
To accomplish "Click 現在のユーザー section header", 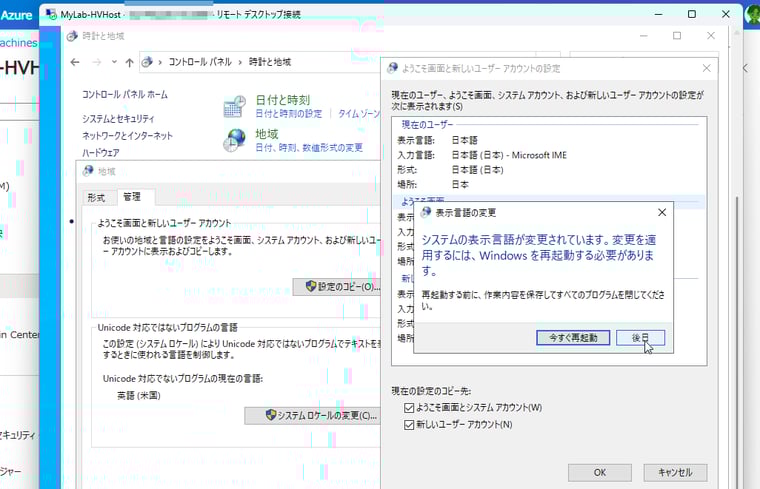I will coord(428,125).
